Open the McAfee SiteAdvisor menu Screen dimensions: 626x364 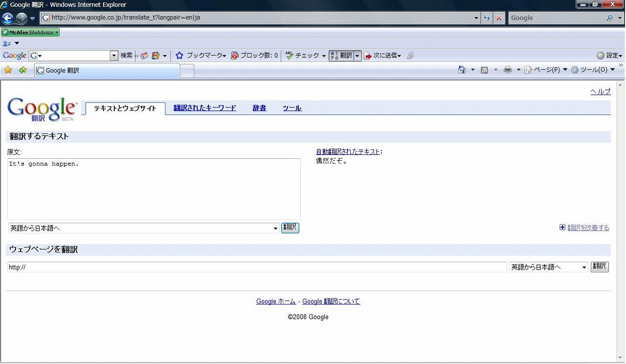click(x=30, y=32)
